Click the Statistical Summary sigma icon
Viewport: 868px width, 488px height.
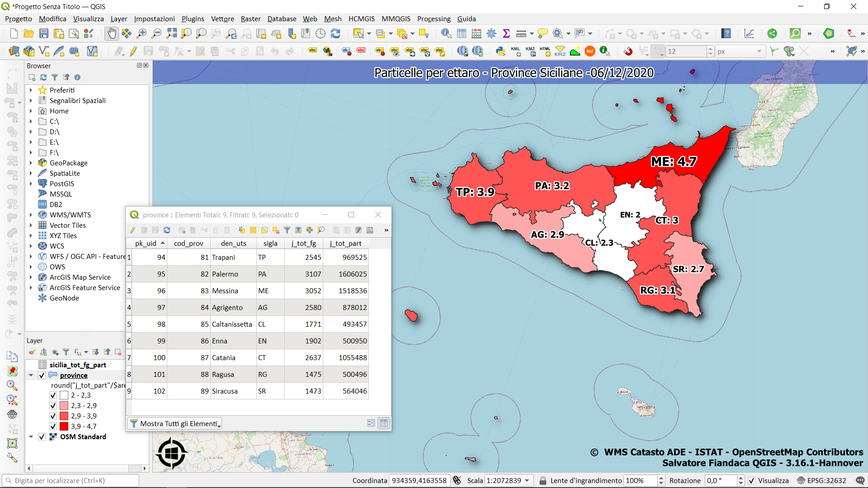coord(506,33)
